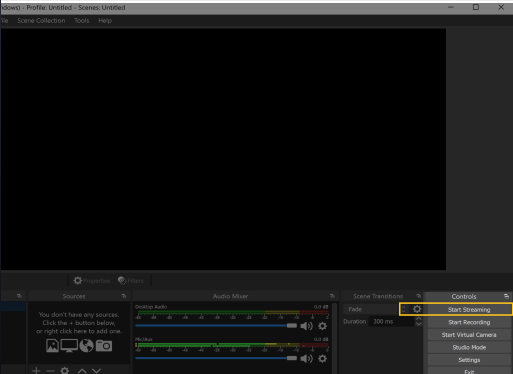Open source properties gear below Sources list

65,371
